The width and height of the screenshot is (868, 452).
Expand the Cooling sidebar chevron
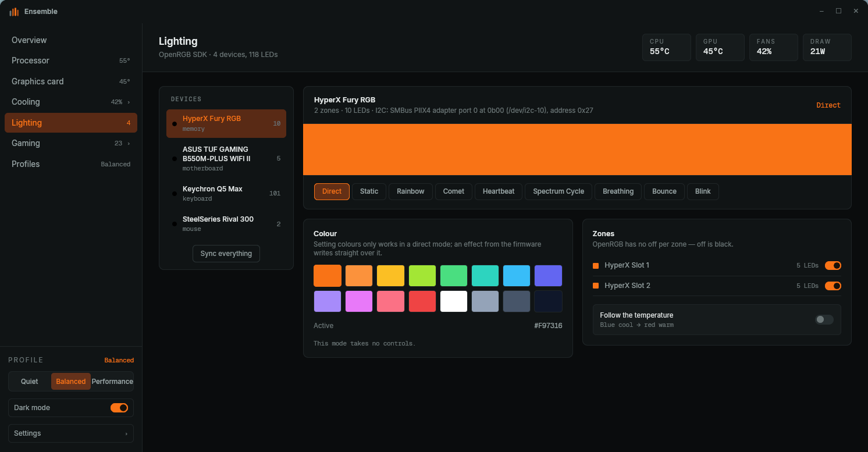[x=129, y=102]
